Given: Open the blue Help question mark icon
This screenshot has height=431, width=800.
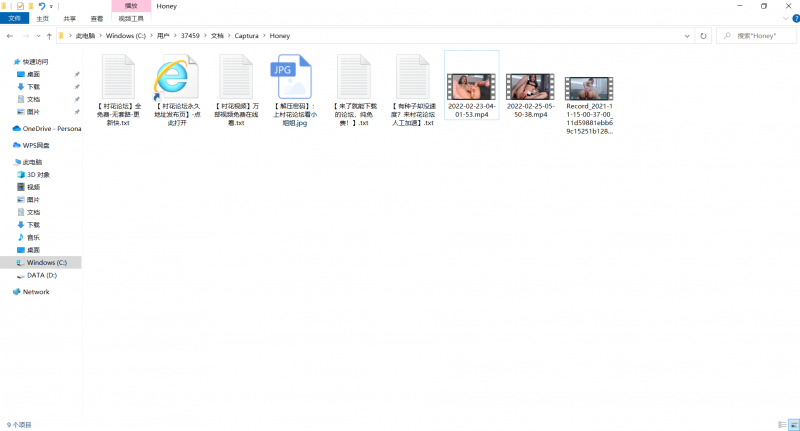Looking at the screenshot, I should (x=793, y=18).
